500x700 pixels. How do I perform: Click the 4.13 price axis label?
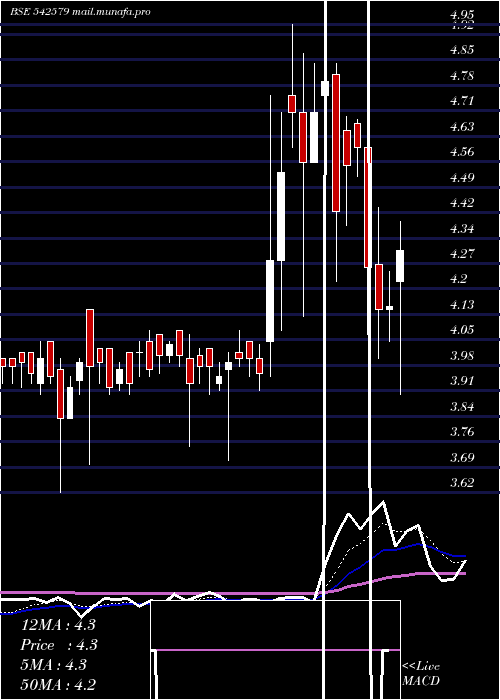coord(462,305)
